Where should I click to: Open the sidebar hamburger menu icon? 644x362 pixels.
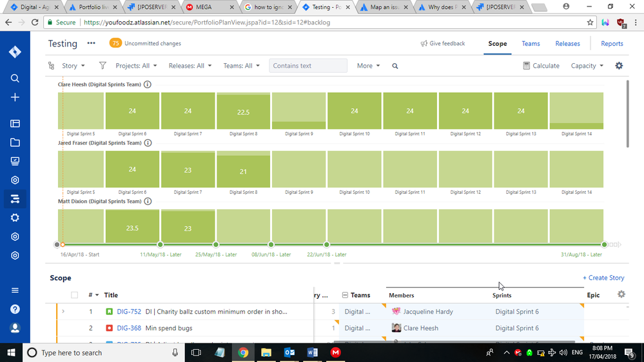pyautogui.click(x=15, y=290)
